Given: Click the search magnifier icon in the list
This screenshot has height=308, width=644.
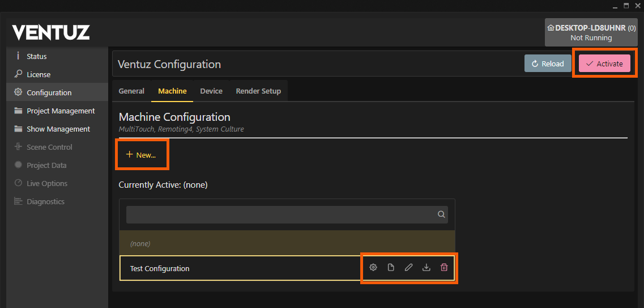Looking at the screenshot, I should click(x=441, y=214).
